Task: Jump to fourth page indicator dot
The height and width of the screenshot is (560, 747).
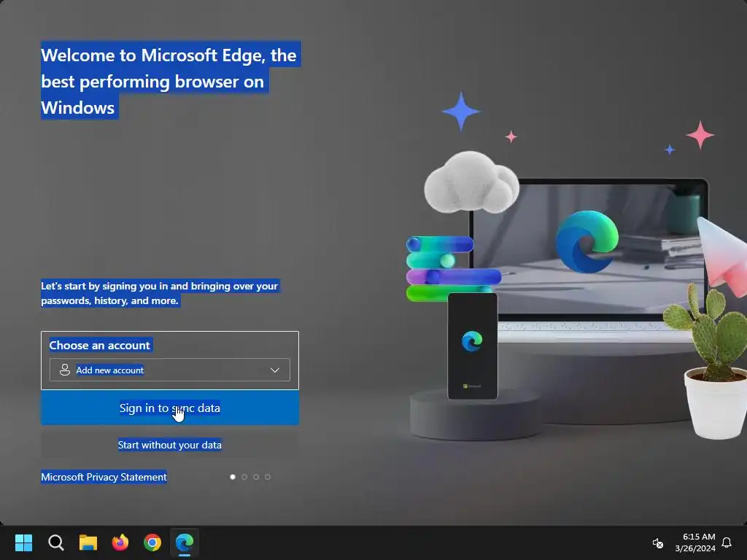Action: click(x=268, y=477)
